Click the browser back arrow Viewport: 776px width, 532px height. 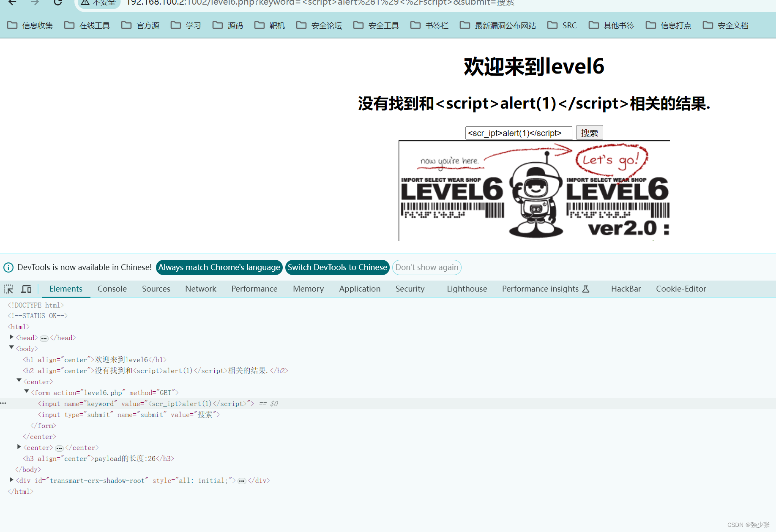[x=13, y=3]
